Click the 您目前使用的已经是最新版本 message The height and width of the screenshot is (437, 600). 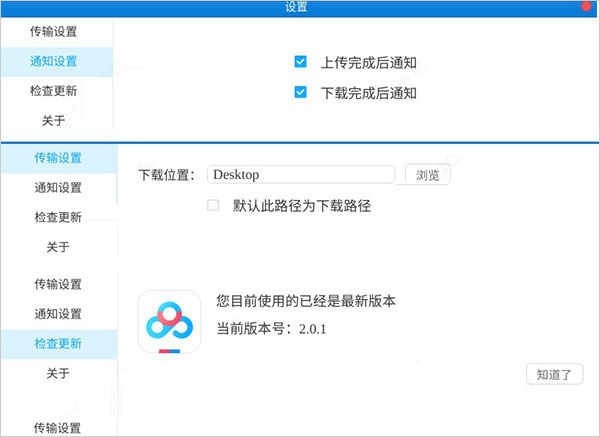[306, 301]
